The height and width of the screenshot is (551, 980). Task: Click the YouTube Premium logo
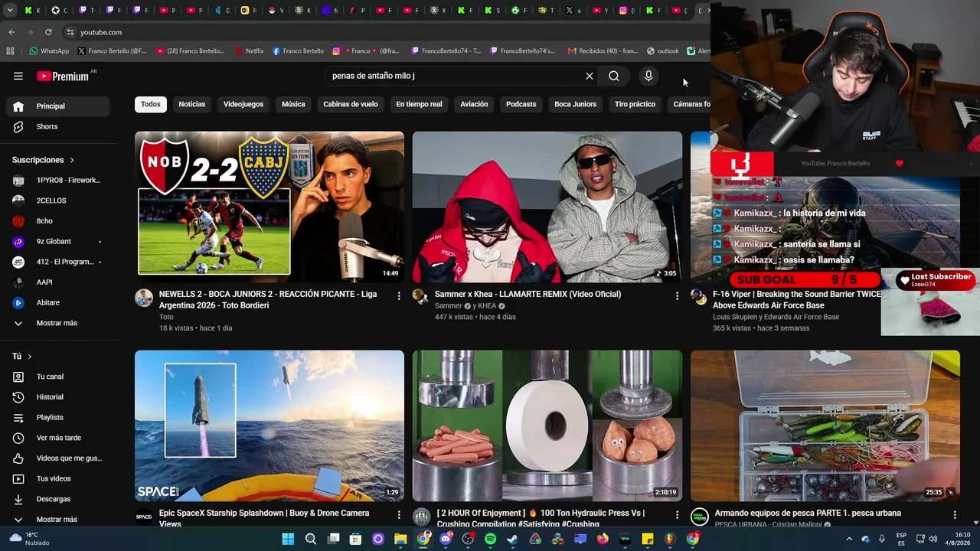(x=63, y=76)
